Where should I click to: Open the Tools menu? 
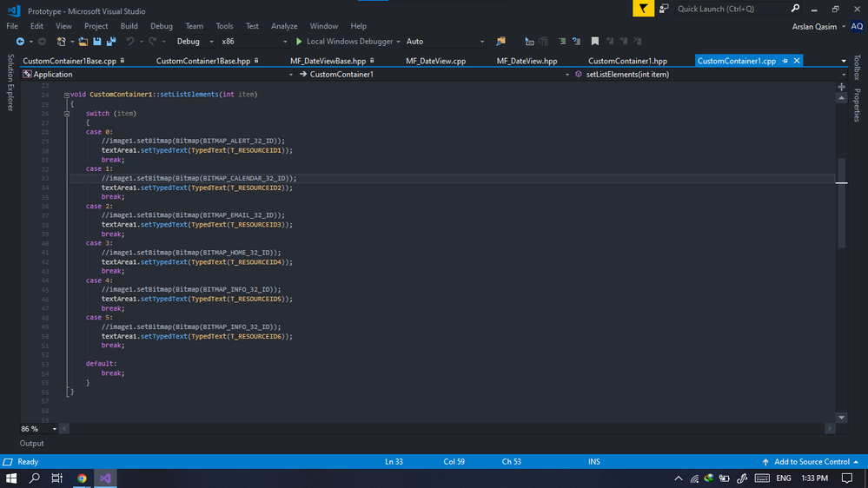[x=224, y=26]
